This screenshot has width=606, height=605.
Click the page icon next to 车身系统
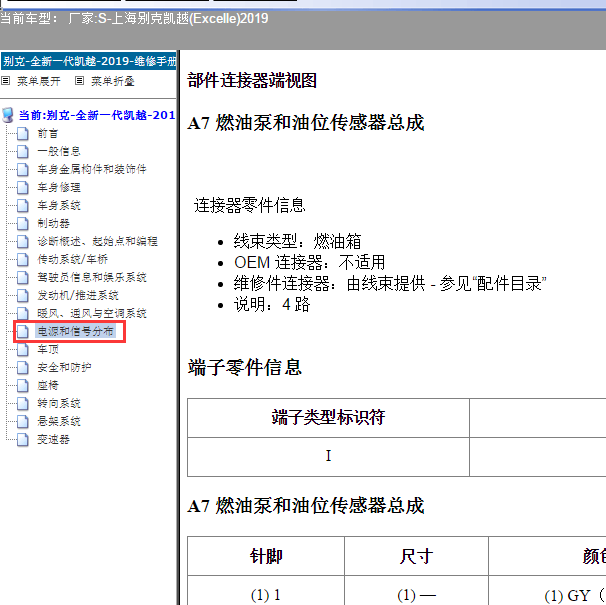point(23,205)
